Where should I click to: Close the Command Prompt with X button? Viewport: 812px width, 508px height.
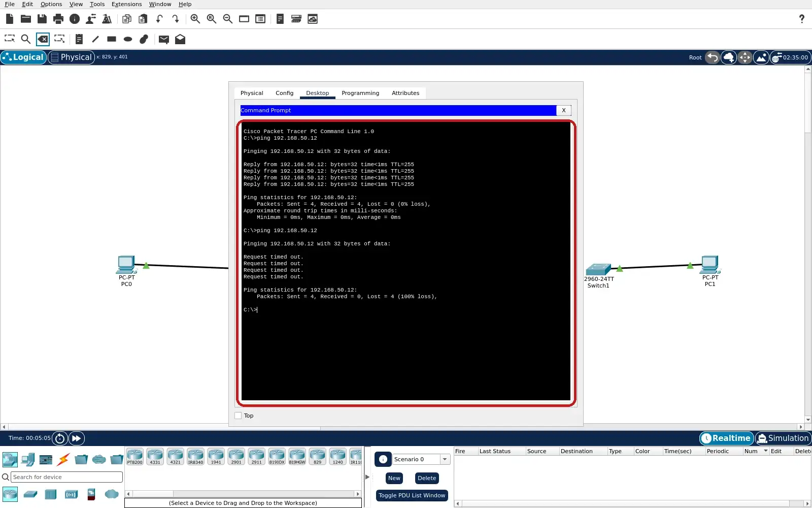563,110
